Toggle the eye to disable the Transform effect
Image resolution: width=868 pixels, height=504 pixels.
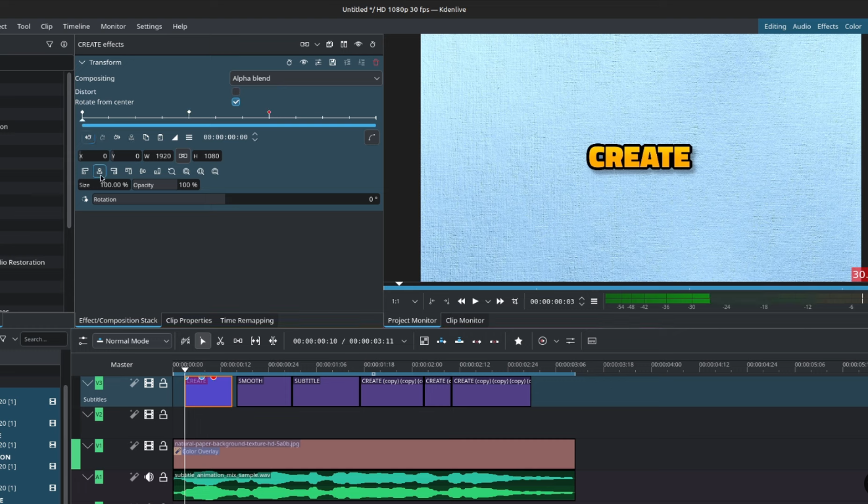click(303, 62)
